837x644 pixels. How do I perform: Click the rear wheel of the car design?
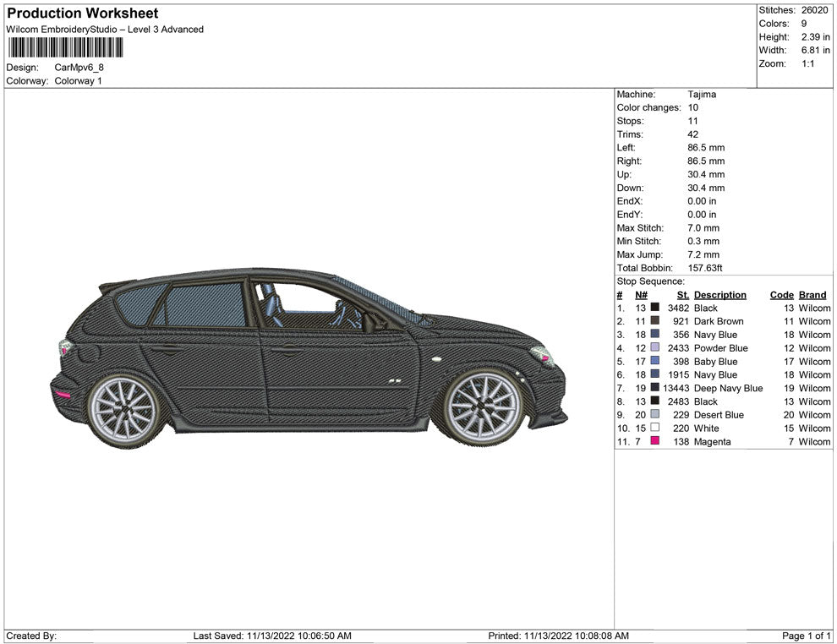pos(125,410)
